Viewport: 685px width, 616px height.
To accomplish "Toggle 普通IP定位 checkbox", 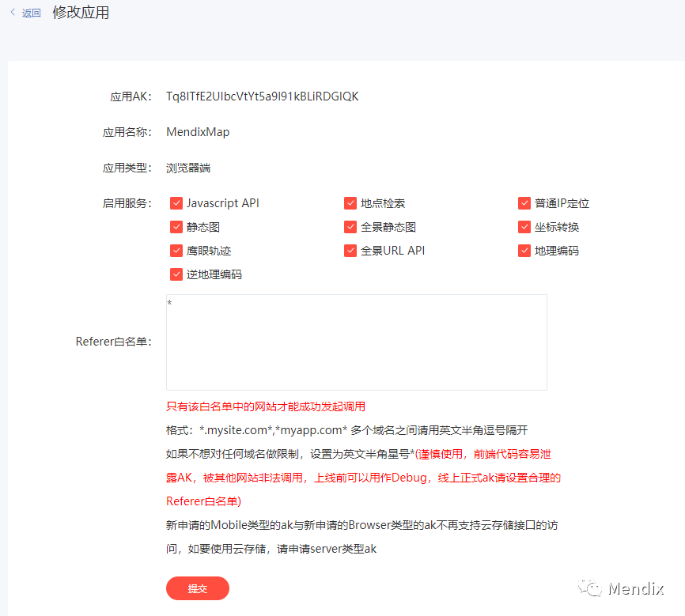I will tap(524, 203).
